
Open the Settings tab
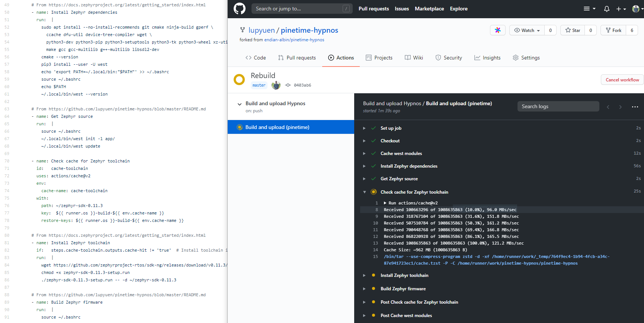[526, 58]
